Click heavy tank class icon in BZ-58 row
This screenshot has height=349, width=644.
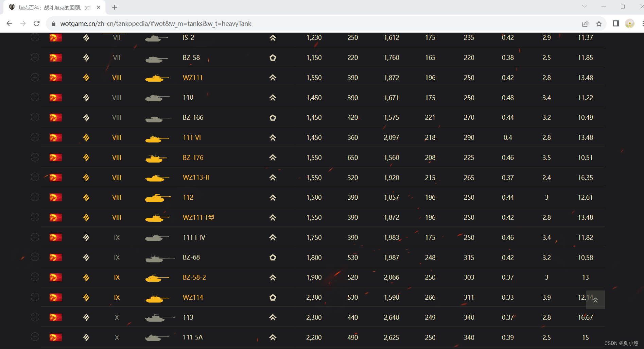click(86, 57)
